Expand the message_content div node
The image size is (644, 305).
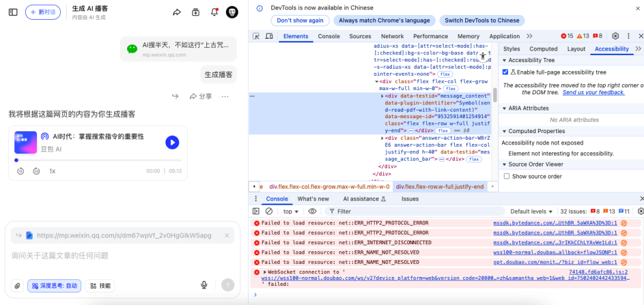click(x=382, y=95)
